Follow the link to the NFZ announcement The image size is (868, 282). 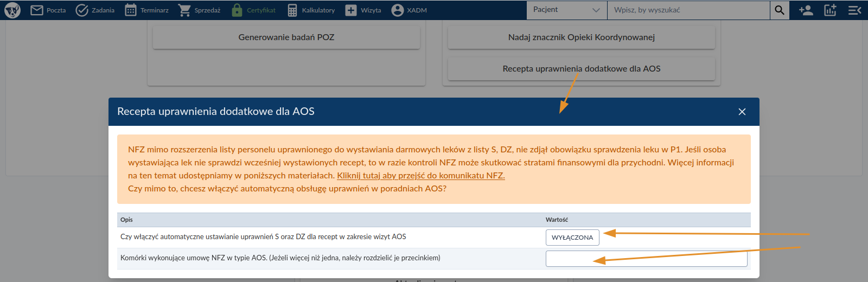(x=420, y=176)
